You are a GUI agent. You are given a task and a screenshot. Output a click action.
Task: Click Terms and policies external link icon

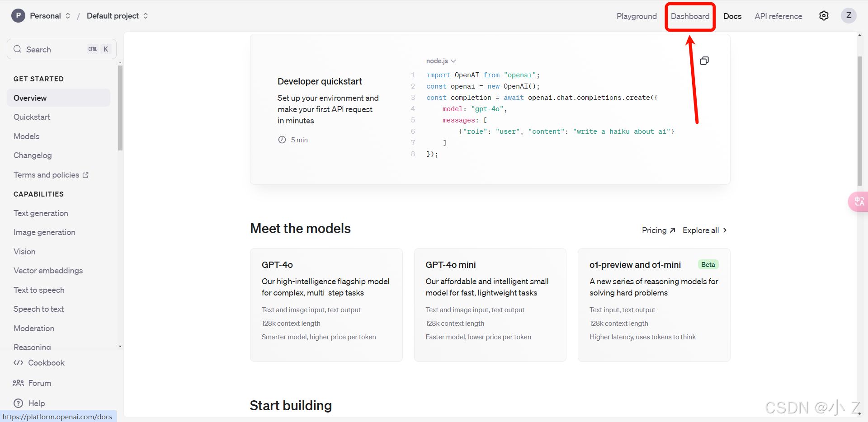(x=85, y=175)
